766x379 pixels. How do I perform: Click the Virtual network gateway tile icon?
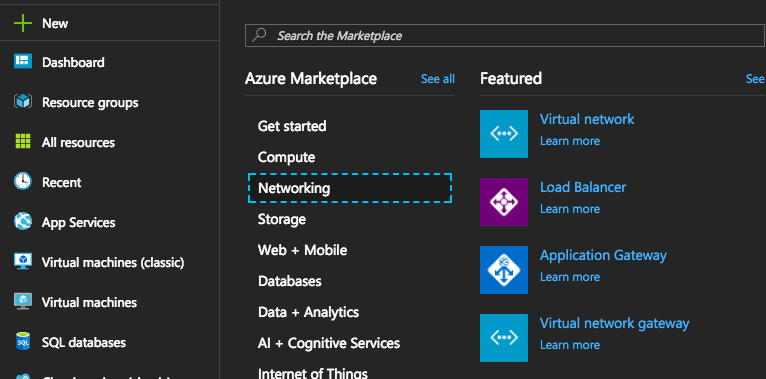504,338
